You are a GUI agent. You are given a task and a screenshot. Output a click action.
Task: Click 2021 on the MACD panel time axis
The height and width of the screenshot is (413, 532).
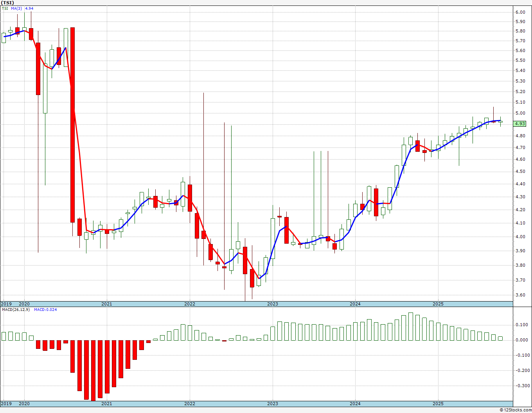(107, 404)
